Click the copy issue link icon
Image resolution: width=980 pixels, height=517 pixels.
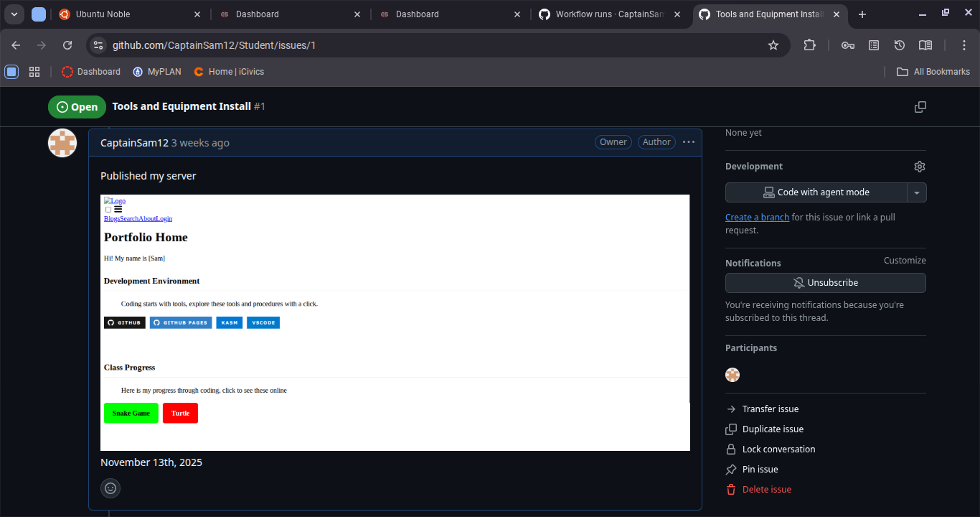tap(920, 107)
